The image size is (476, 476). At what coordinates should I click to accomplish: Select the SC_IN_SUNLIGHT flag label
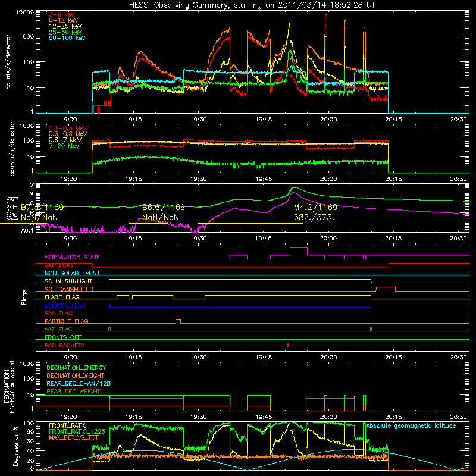68,281
